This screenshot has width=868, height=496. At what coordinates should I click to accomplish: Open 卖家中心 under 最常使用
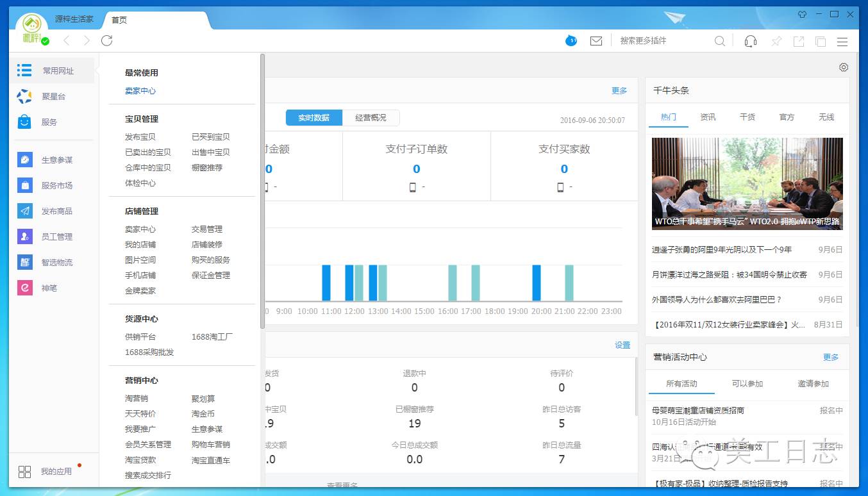(x=140, y=90)
